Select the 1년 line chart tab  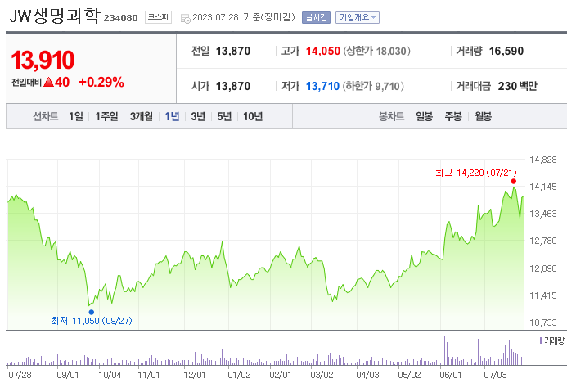[x=172, y=116]
